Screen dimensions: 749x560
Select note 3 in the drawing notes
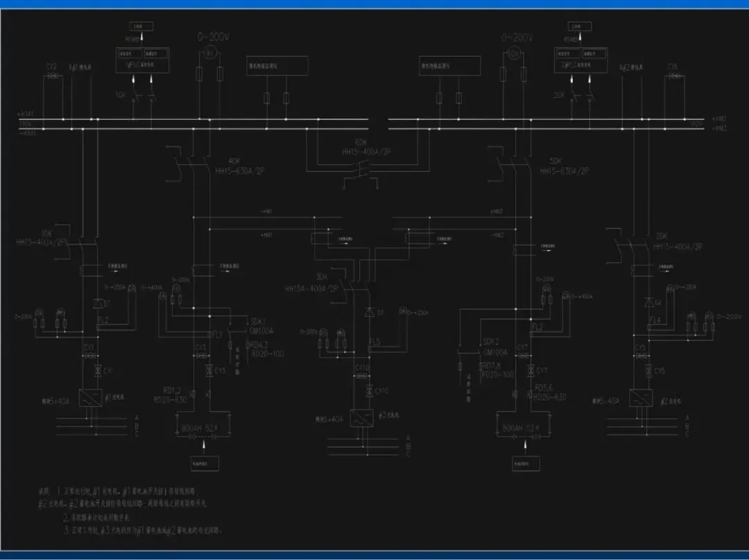coord(143,530)
